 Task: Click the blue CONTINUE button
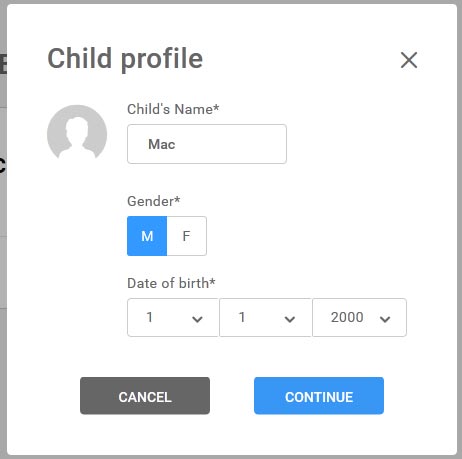319,396
